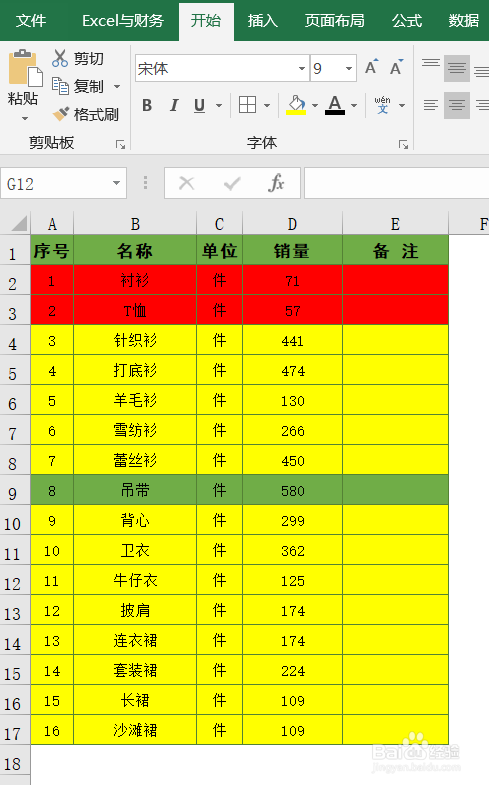Apply cell borders icon
489x785 pixels.
tap(247, 105)
